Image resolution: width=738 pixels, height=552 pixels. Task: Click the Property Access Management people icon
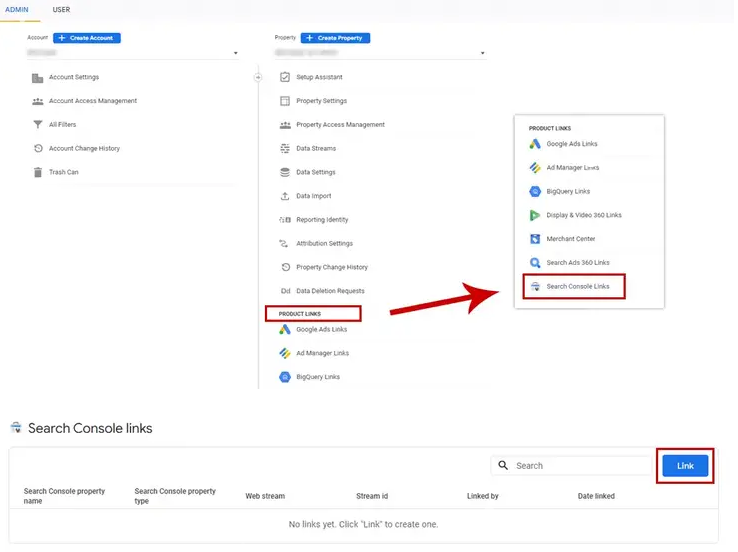285,125
